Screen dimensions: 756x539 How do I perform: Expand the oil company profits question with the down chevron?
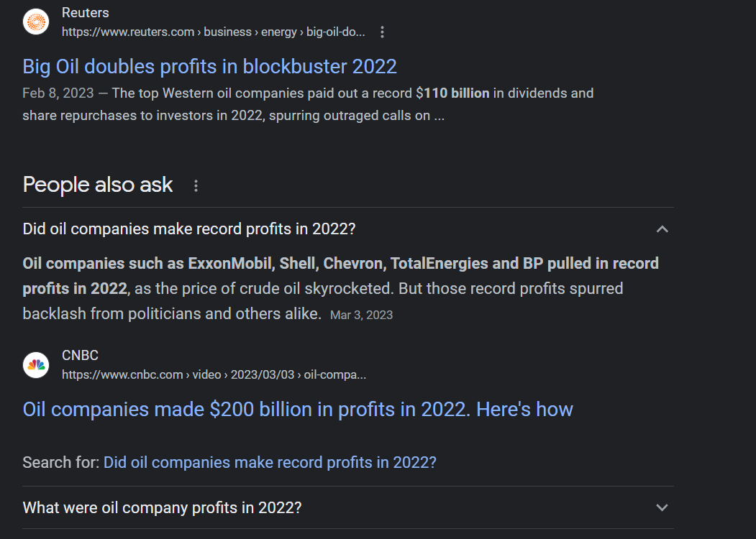tap(662, 507)
